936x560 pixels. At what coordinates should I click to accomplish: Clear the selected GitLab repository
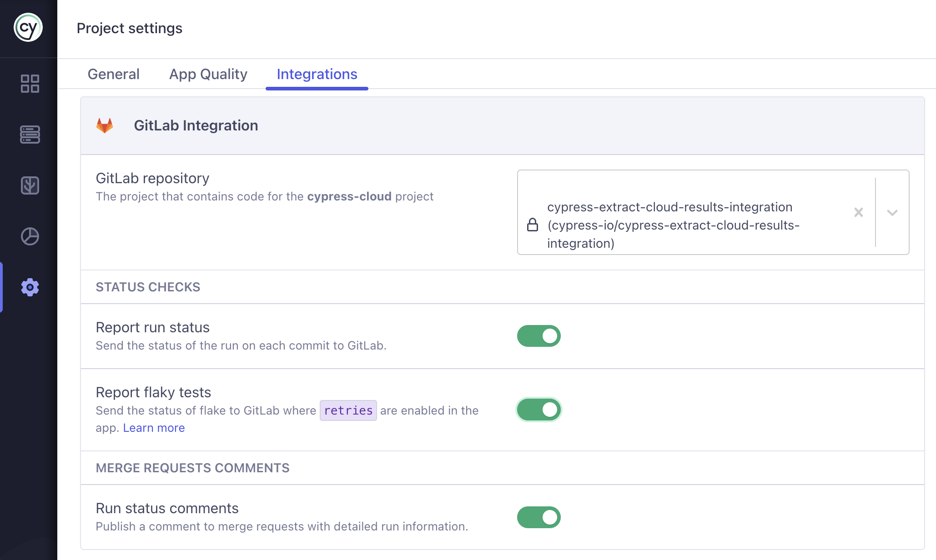coord(859,212)
